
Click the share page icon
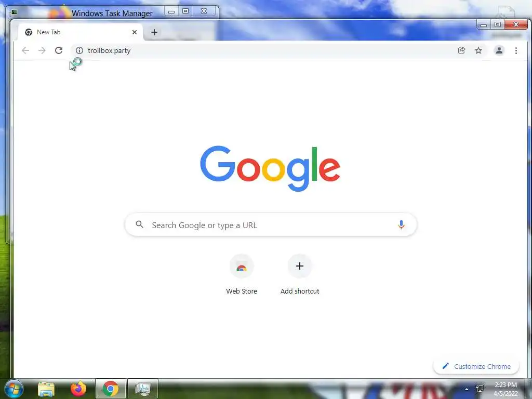pos(461,50)
